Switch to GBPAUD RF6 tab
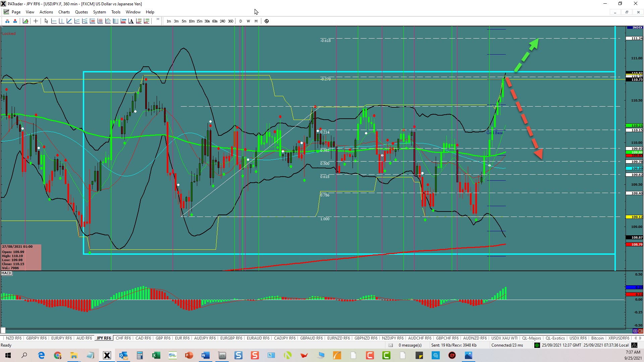Viewport: 644px width, 362px height. click(x=311, y=338)
